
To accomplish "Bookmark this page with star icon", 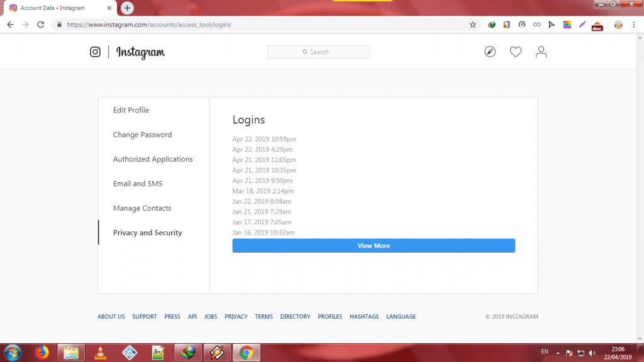I will click(473, 25).
